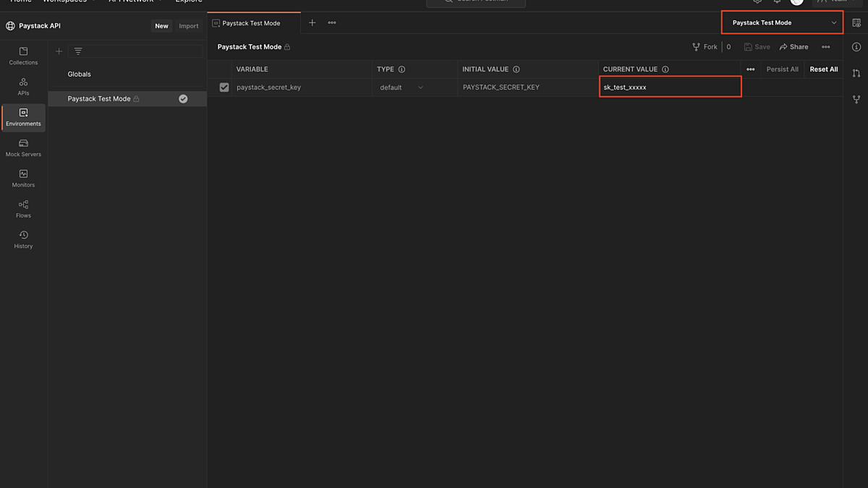Open the info panel in right sidebar
Screen dimensions: 868x488
[856, 47]
